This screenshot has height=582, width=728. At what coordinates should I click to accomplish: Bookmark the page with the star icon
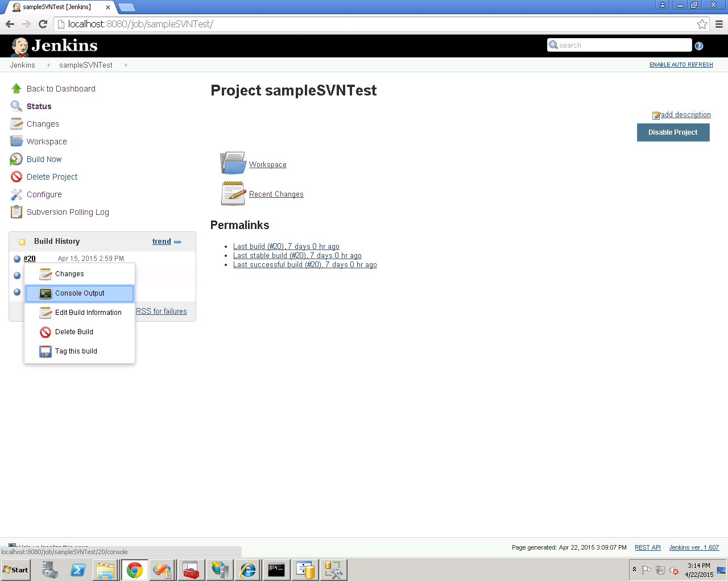pyautogui.click(x=702, y=24)
